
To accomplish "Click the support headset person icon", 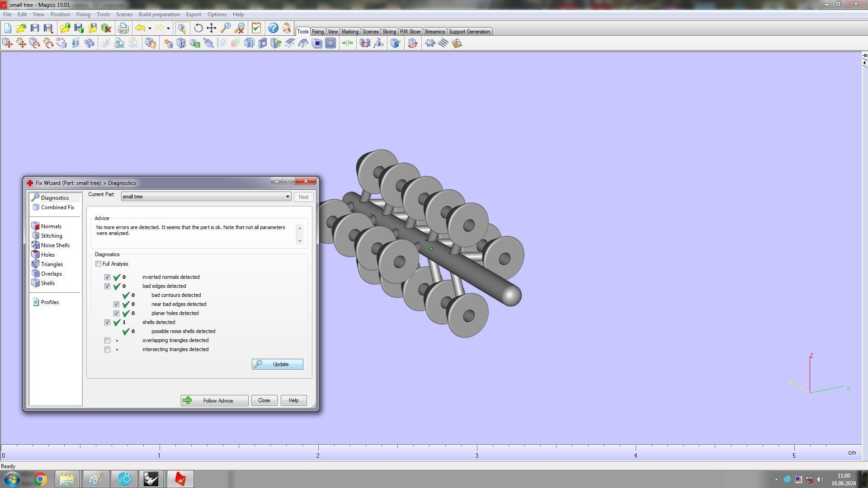I will (x=287, y=28).
